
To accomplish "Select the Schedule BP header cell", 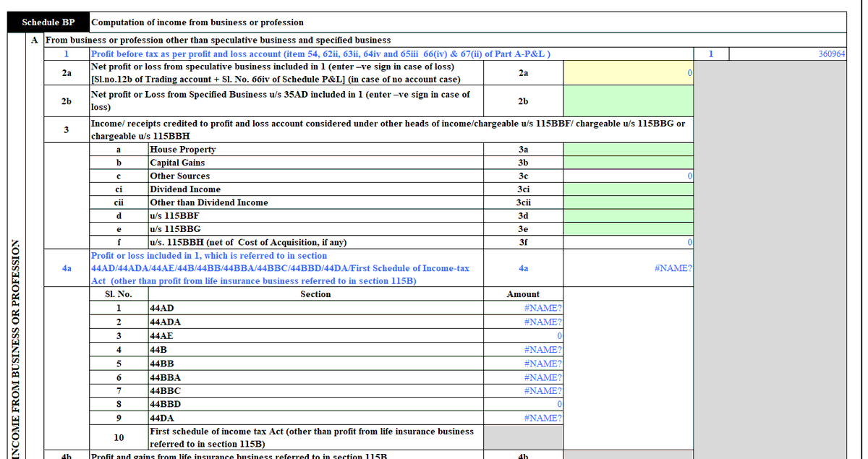I will (x=48, y=22).
